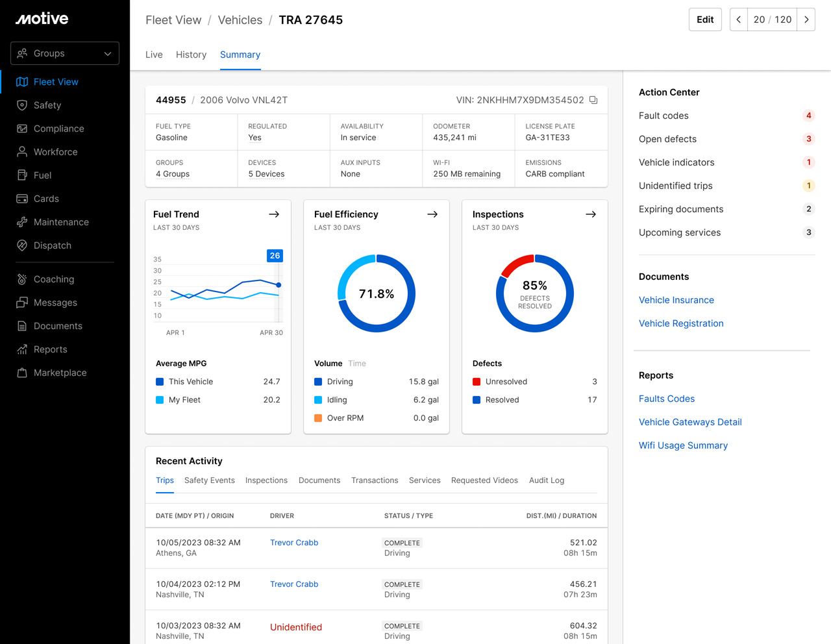Open Safety shield icon in sidebar

point(22,105)
